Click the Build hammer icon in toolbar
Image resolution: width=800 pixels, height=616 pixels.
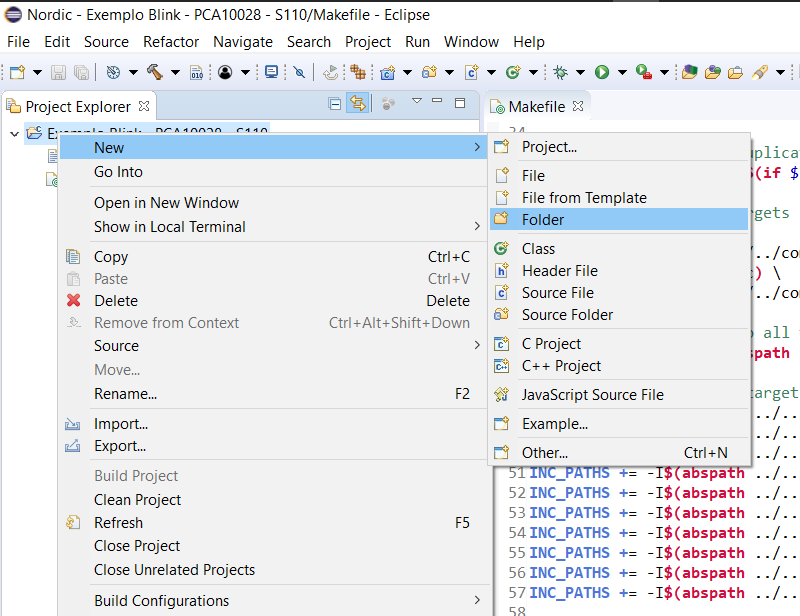point(155,72)
